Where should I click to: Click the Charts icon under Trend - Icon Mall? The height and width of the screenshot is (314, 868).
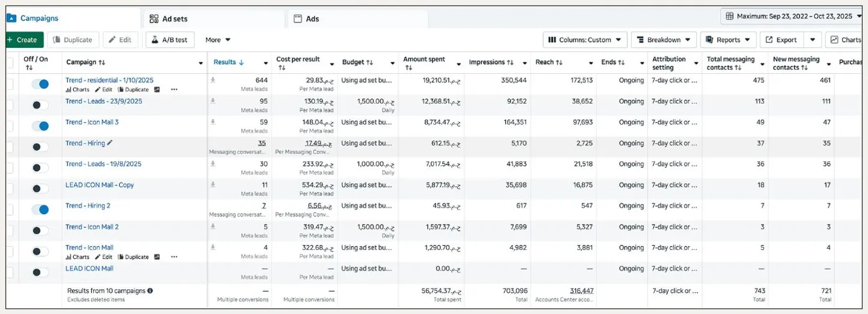(68, 257)
